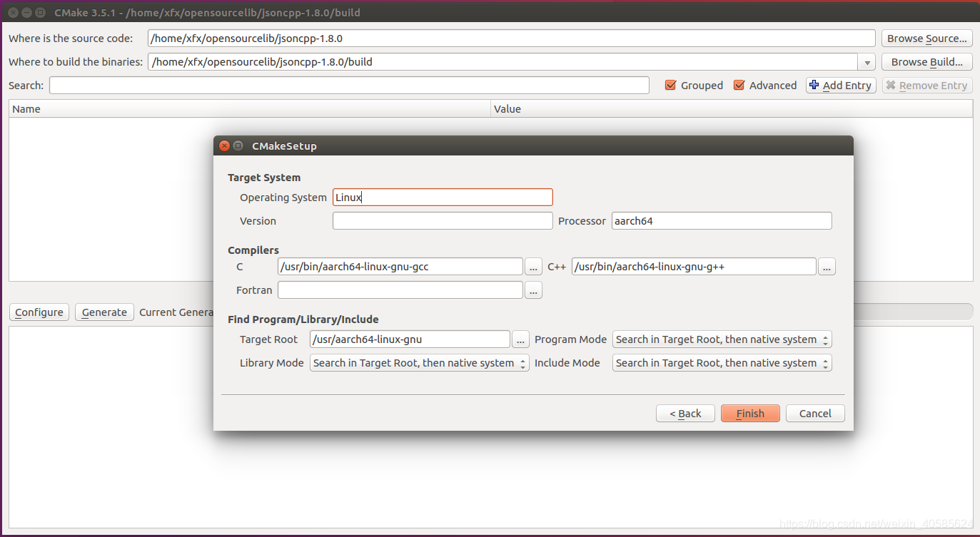This screenshot has height=537, width=980.
Task: Click the Configure button
Action: 39,312
